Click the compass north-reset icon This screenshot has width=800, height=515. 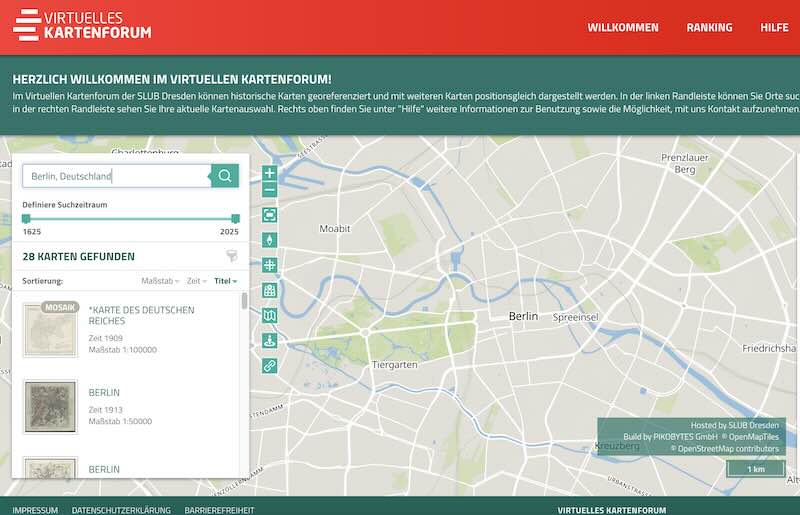point(269,240)
